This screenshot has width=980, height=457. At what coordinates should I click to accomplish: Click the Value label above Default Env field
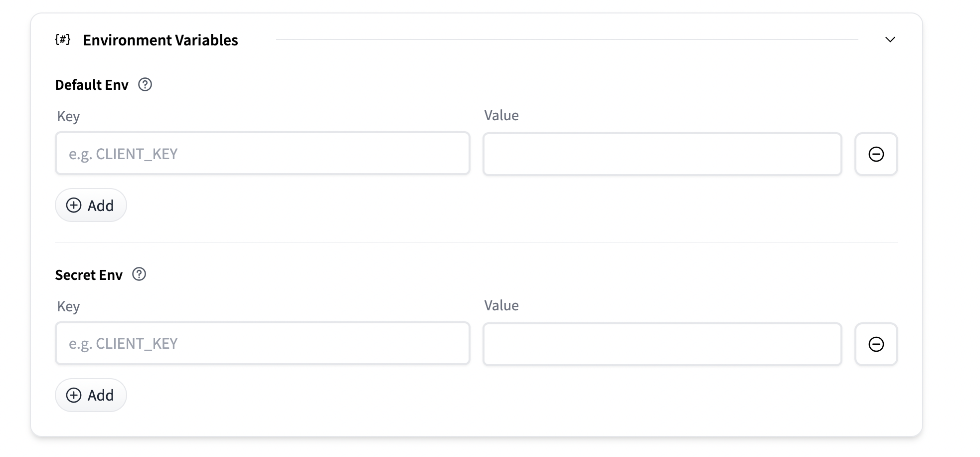click(501, 115)
